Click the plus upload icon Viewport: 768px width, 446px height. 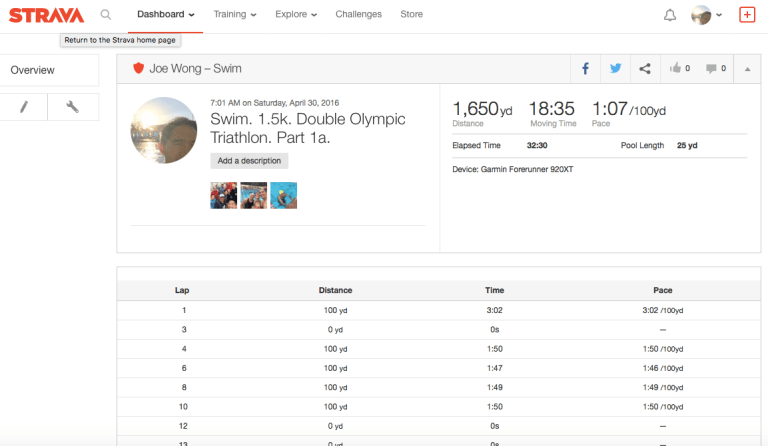click(x=746, y=15)
